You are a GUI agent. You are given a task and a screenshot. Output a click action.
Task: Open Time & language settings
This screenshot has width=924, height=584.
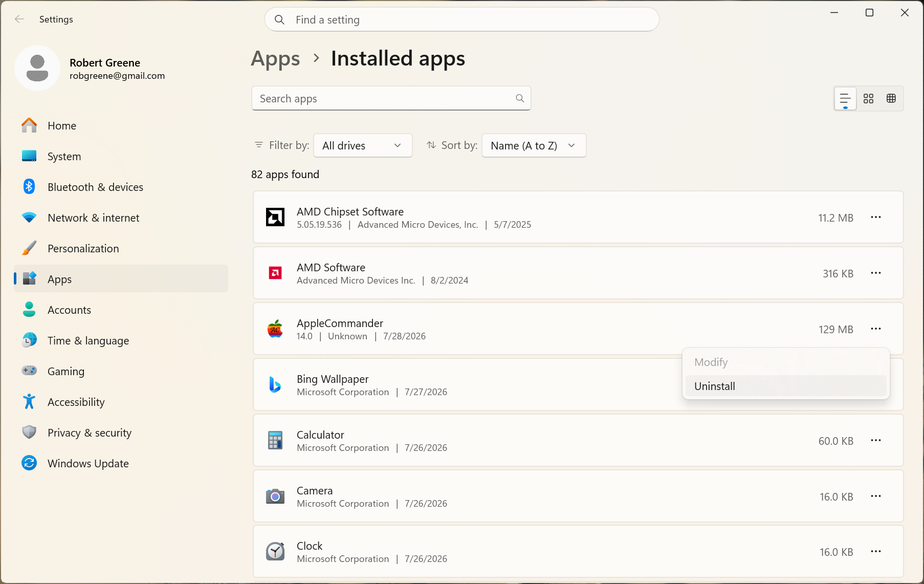121,340
